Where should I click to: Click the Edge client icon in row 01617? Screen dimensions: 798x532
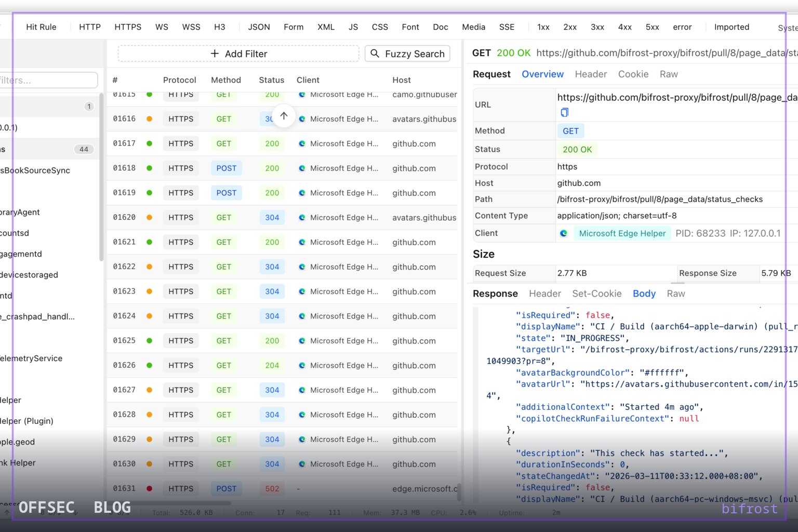(302, 144)
